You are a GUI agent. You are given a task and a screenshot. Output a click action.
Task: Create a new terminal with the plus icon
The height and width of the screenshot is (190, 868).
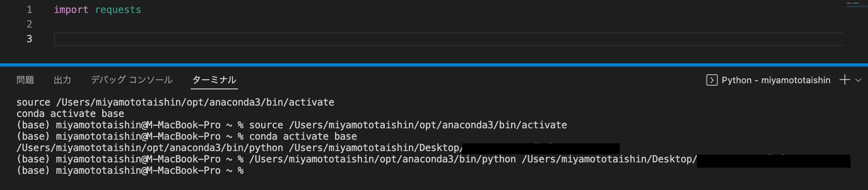click(844, 80)
